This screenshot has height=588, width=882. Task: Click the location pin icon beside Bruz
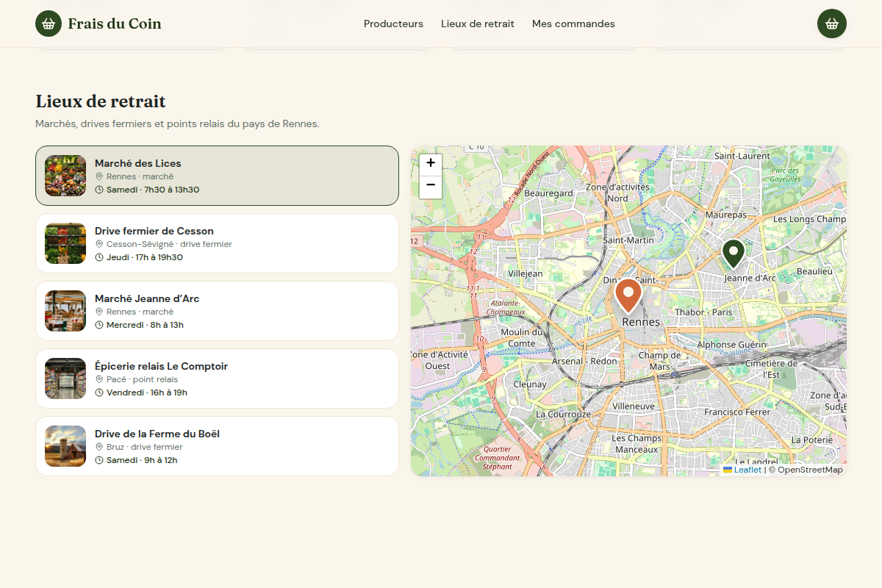pos(99,447)
